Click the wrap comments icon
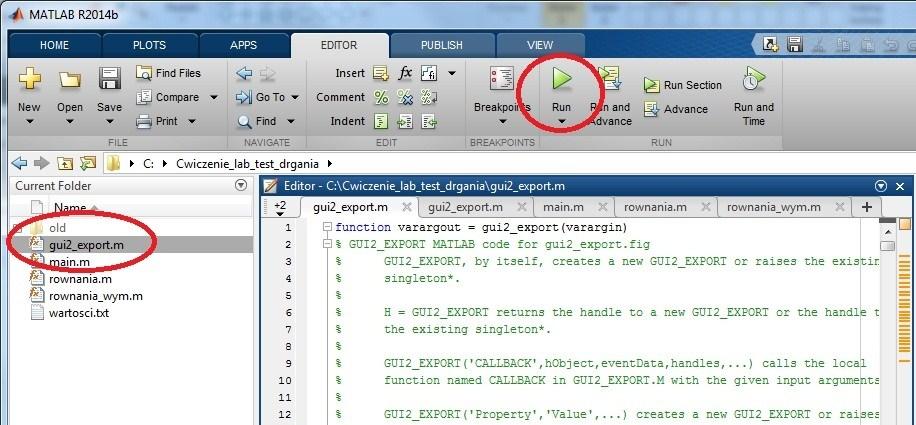Image resolution: width=916 pixels, height=425 pixels. 429,97
